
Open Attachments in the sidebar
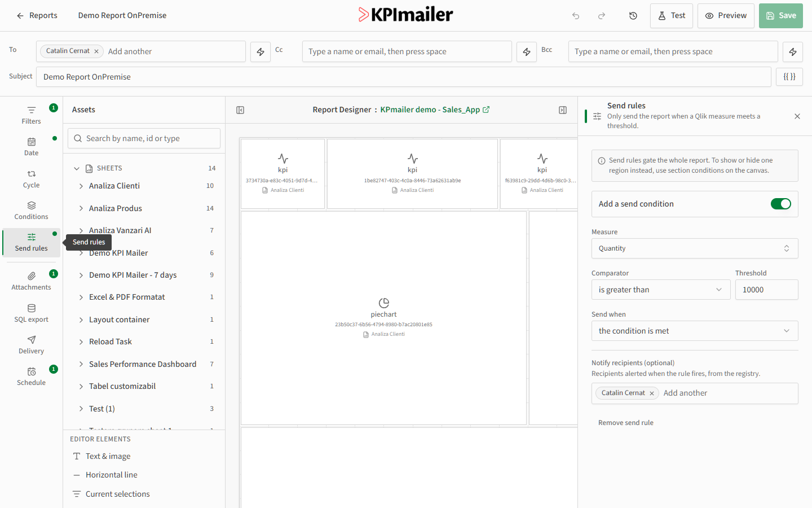[x=32, y=281]
